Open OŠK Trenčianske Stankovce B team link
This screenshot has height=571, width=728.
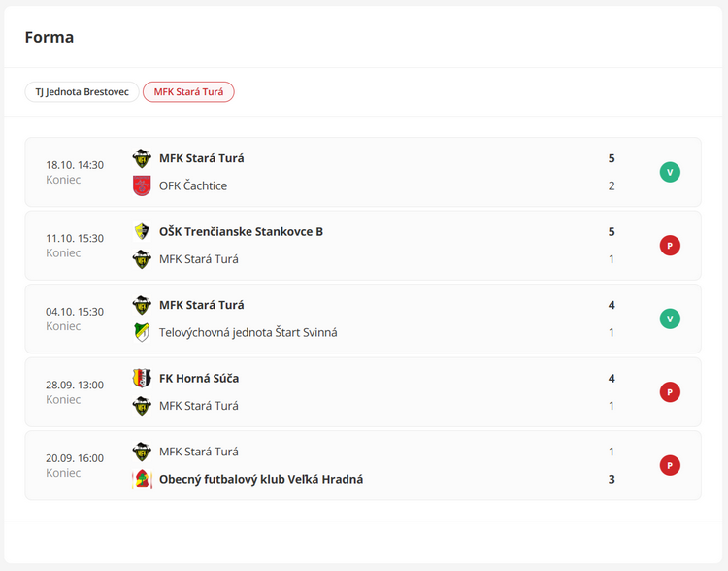click(x=241, y=232)
